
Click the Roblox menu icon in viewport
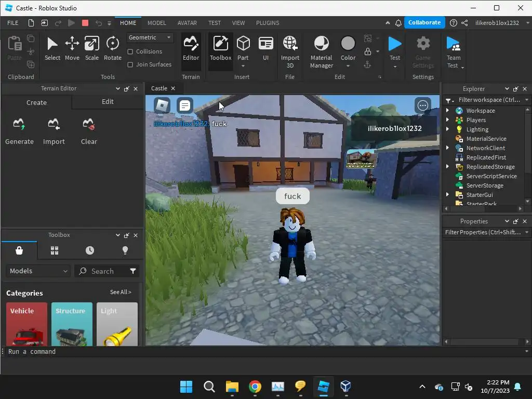pos(162,105)
